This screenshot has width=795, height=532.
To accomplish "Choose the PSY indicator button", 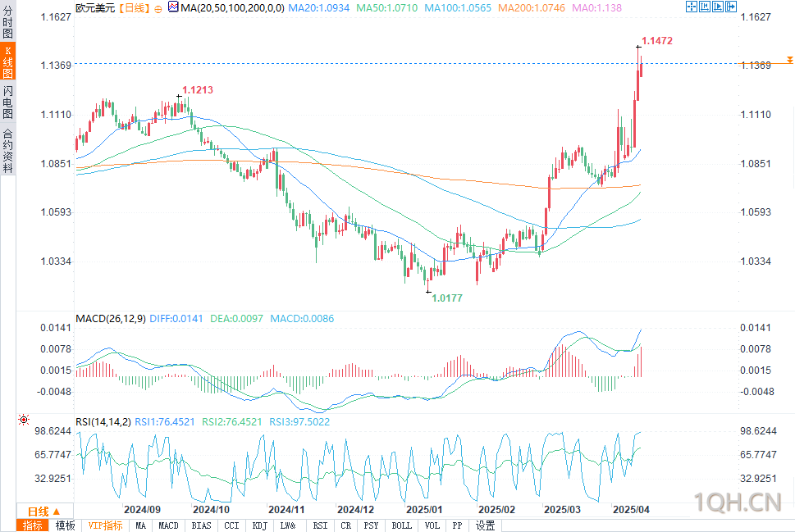I will (371, 525).
